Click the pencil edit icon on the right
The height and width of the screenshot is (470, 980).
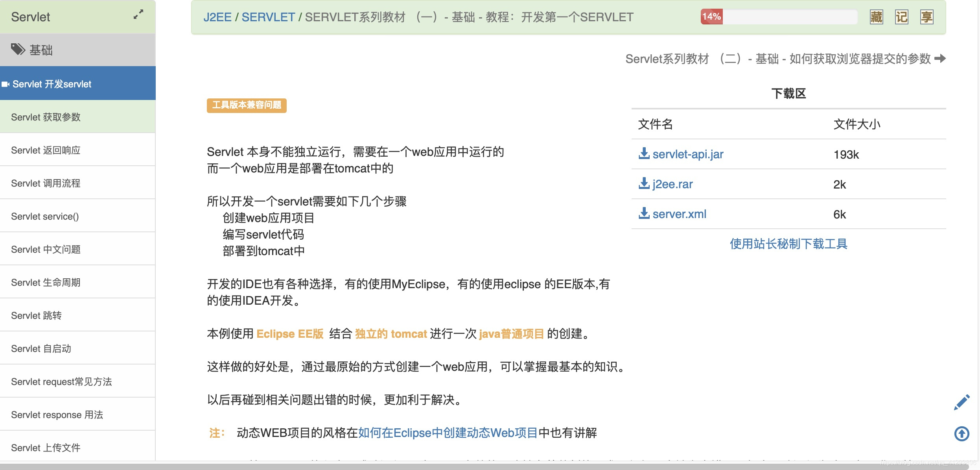[x=962, y=402]
